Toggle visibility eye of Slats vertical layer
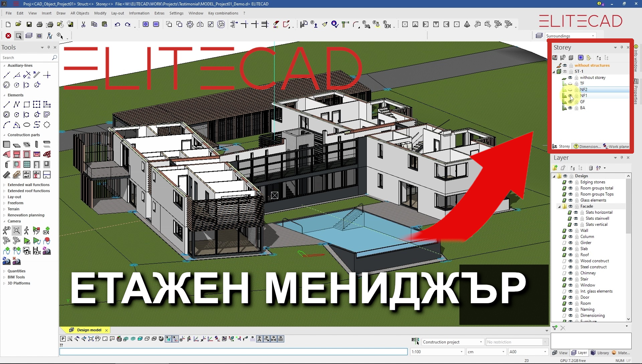The image size is (642, 364). (x=576, y=224)
